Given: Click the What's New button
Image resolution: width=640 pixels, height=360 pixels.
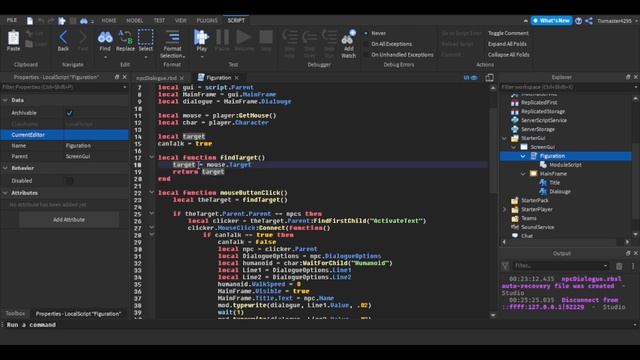Looking at the screenshot, I should click(x=551, y=20).
